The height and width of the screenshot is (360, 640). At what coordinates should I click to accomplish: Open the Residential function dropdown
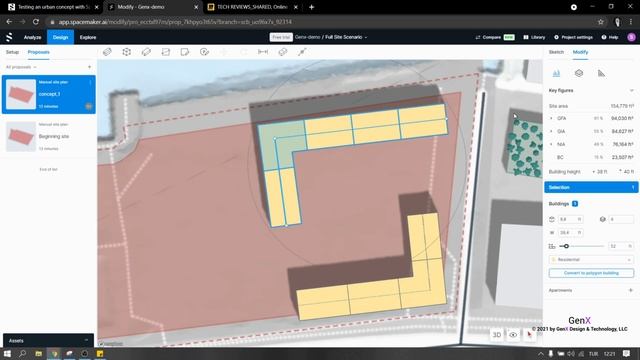tap(591, 260)
